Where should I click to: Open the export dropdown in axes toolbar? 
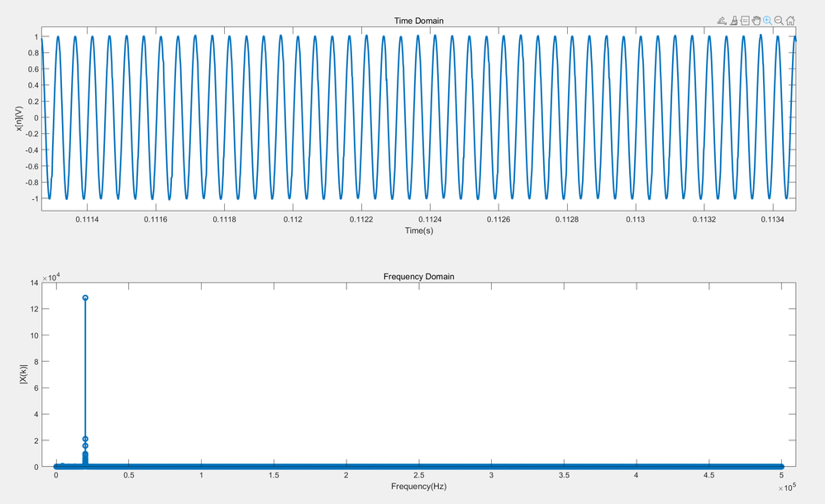(722, 21)
